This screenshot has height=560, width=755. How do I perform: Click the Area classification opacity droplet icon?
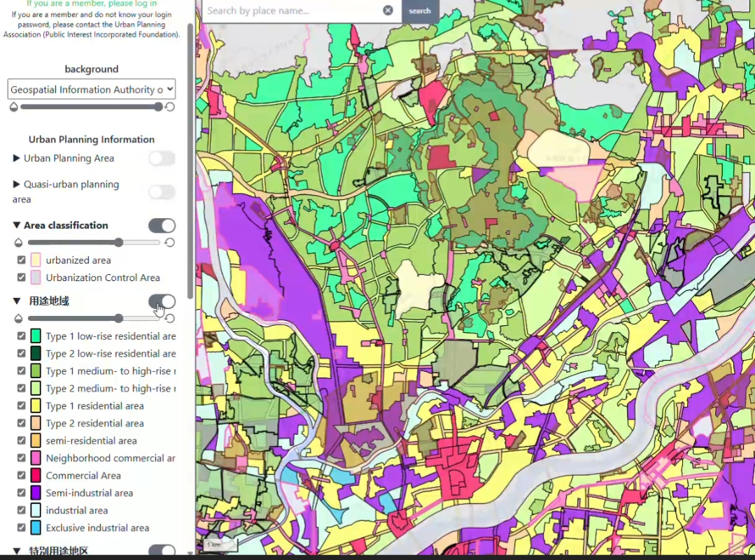pyautogui.click(x=18, y=243)
